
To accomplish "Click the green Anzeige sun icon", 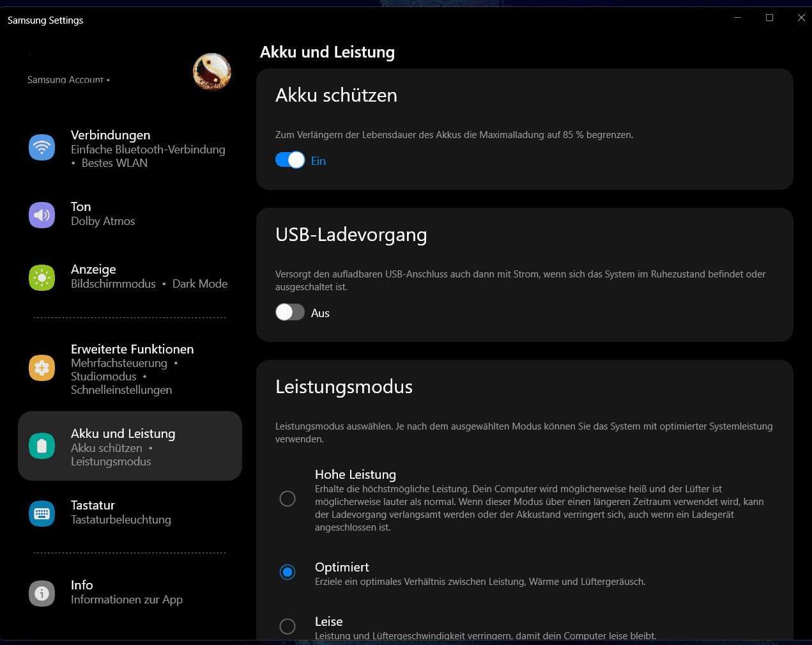I will pyautogui.click(x=42, y=277).
